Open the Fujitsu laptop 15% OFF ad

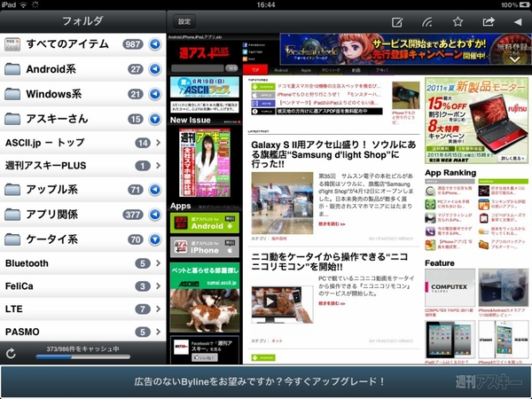point(476,121)
